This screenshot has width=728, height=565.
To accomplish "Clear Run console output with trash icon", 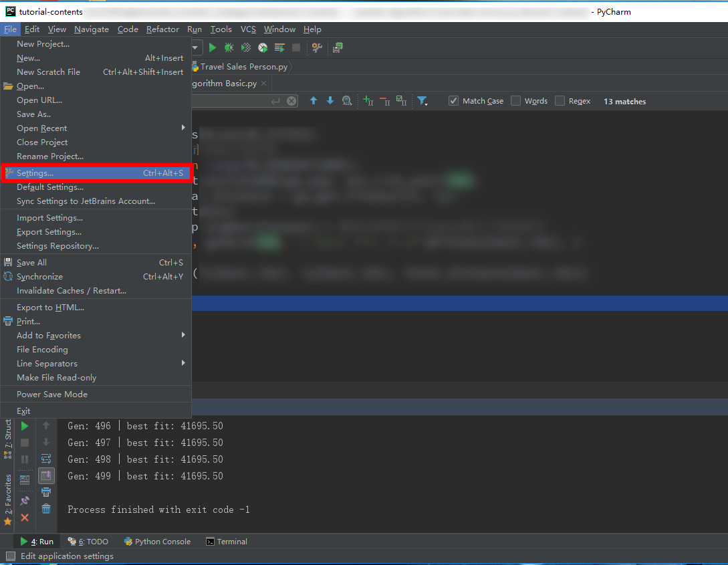I will [x=46, y=509].
